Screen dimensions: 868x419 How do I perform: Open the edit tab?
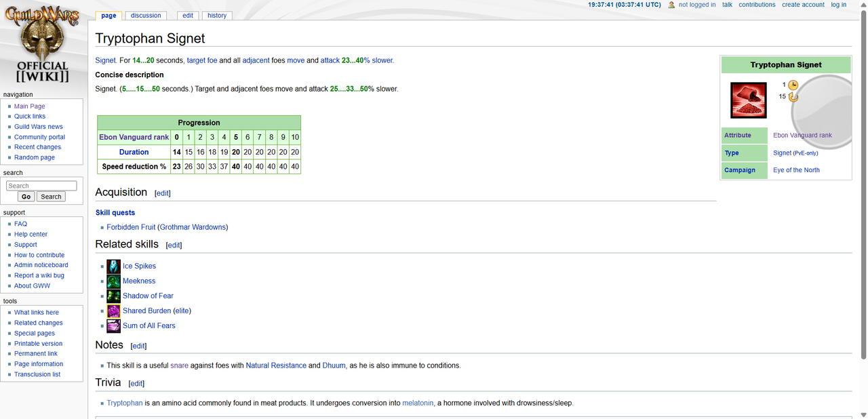(x=188, y=16)
